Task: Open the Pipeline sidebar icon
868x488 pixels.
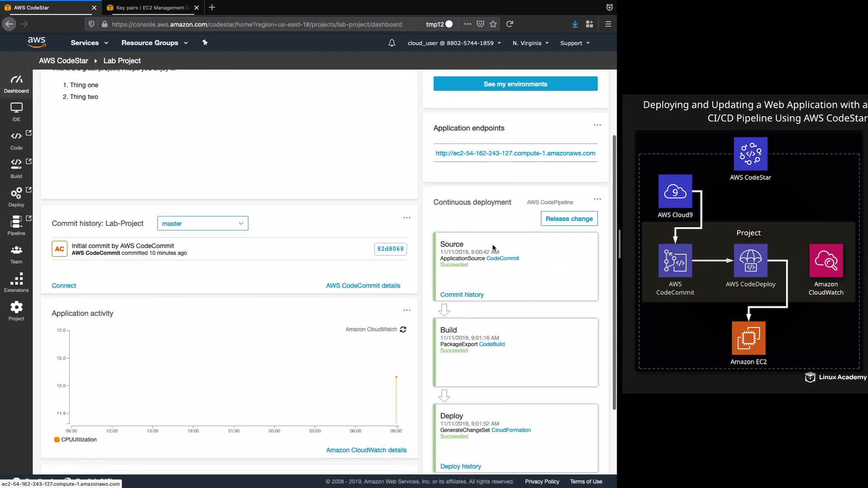Action: click(x=16, y=225)
